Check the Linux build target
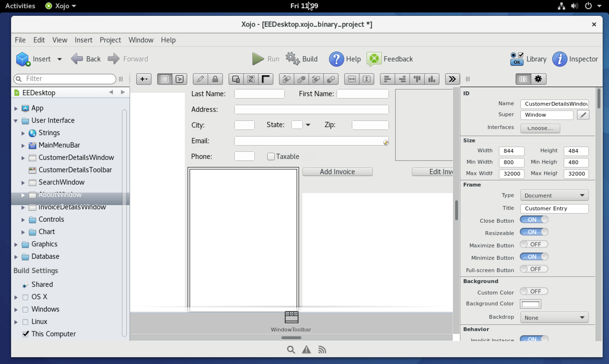 pyautogui.click(x=26, y=322)
